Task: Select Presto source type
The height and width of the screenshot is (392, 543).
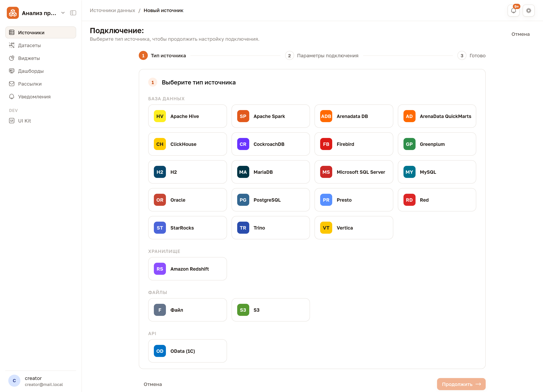Action: point(354,200)
